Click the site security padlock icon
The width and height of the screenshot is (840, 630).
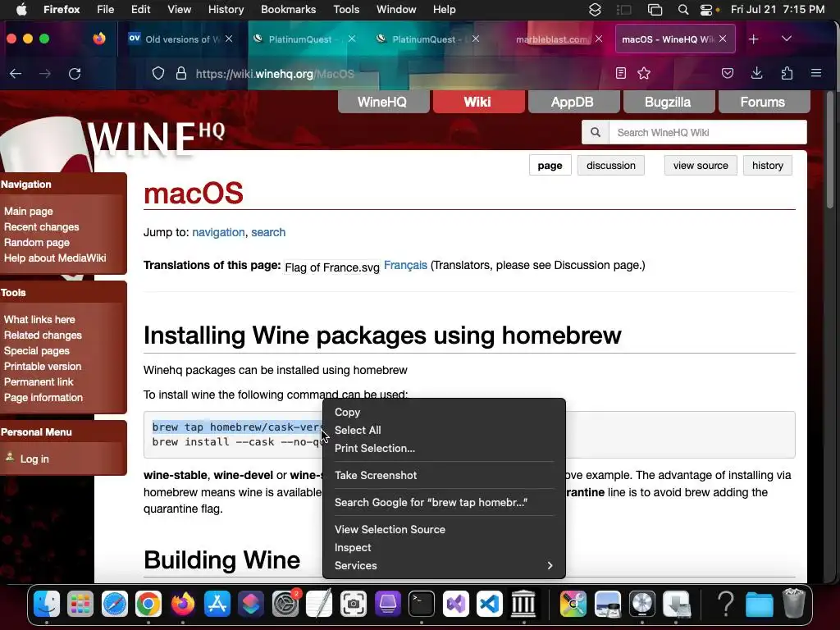[x=181, y=73]
